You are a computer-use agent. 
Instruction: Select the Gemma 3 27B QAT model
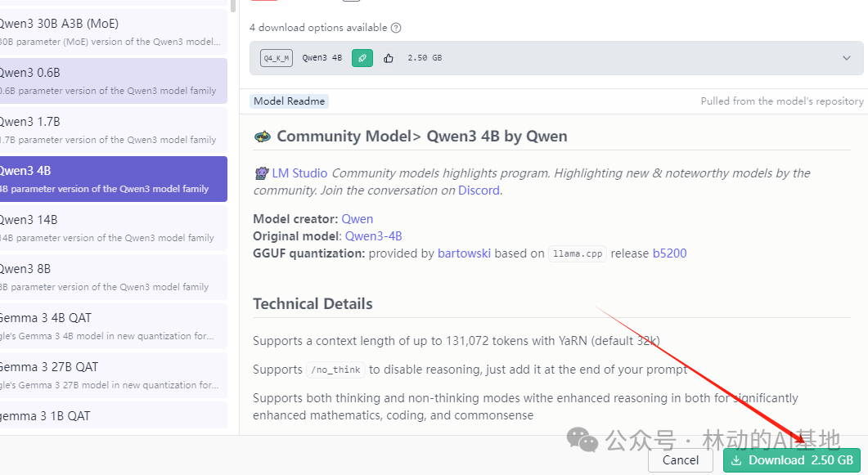click(113, 375)
